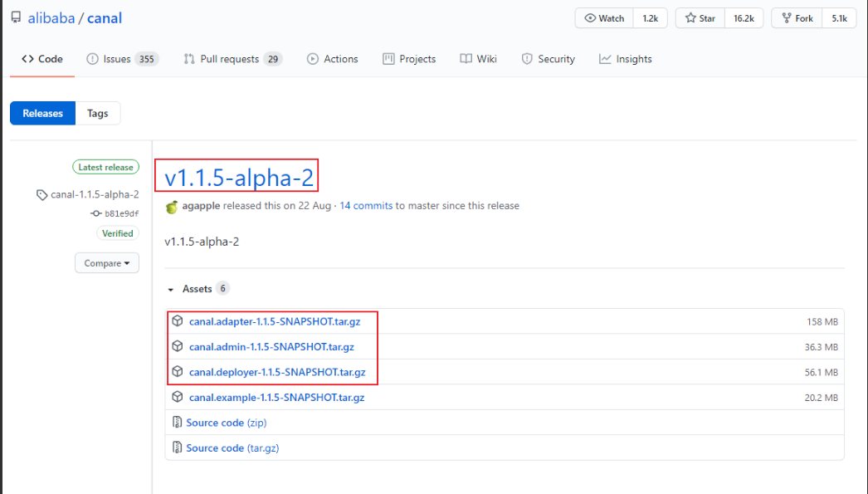Open the 14 commits link
The image size is (868, 494).
[366, 206]
